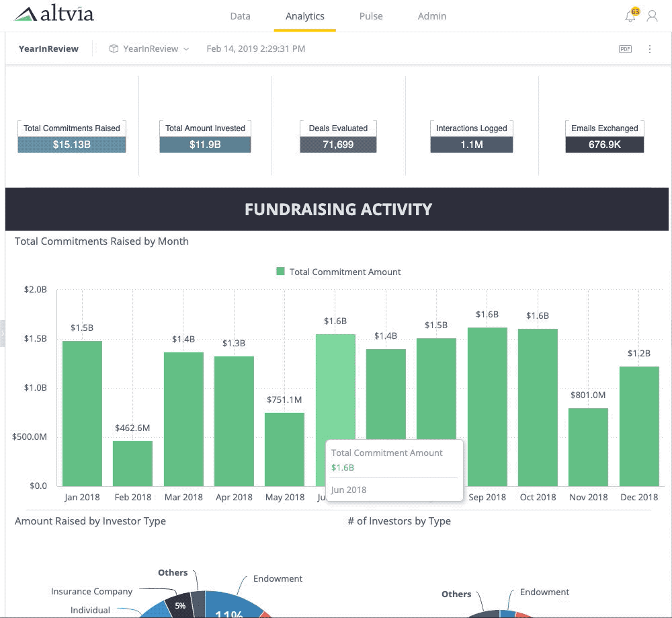
Task: Click the $2.0B y-axis label
Action: 36,289
